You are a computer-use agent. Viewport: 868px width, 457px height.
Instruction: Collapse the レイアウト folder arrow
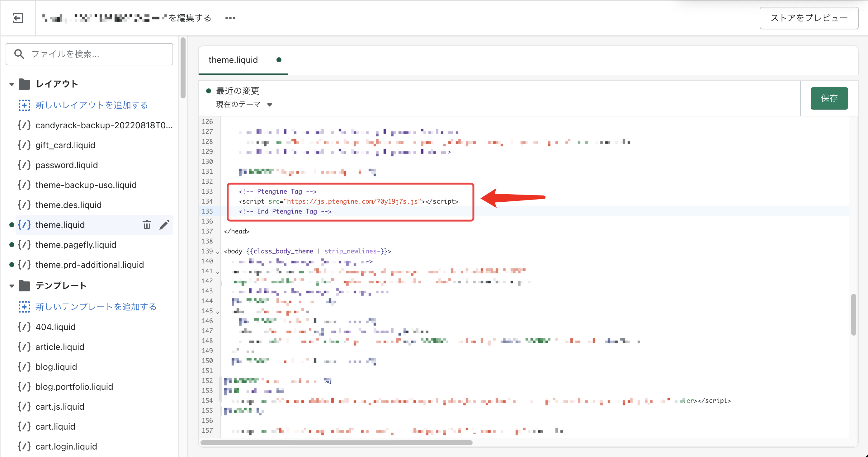(12, 84)
